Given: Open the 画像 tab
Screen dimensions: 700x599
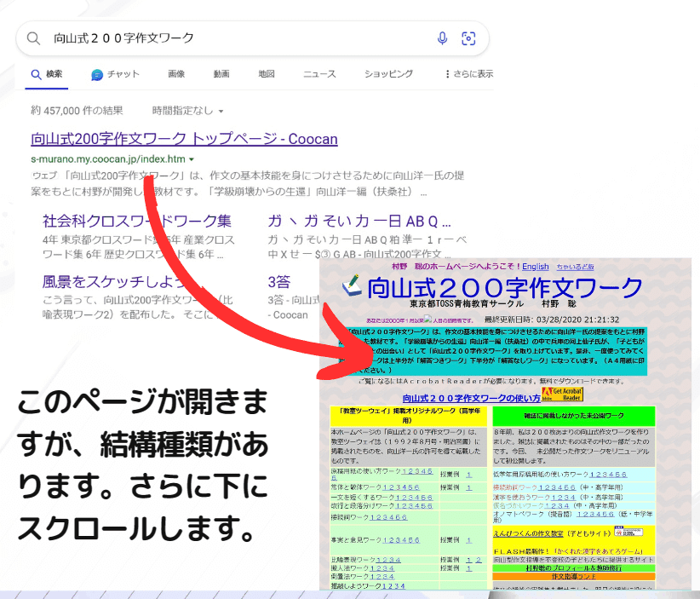Looking at the screenshot, I should tap(176, 74).
